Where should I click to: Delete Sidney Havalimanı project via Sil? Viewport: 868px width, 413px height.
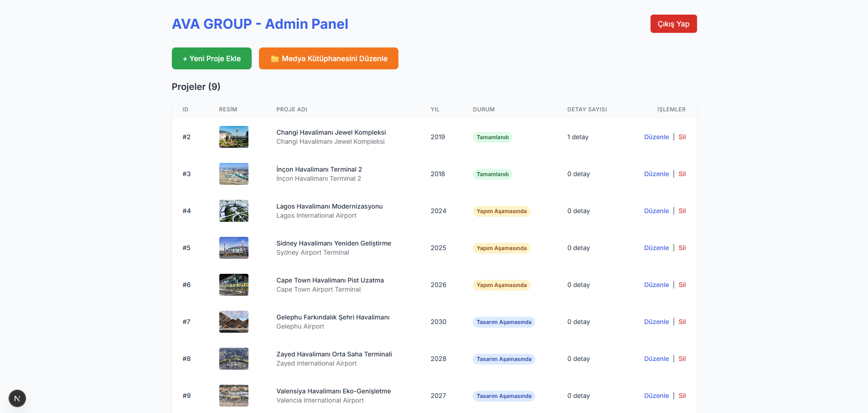pos(682,248)
